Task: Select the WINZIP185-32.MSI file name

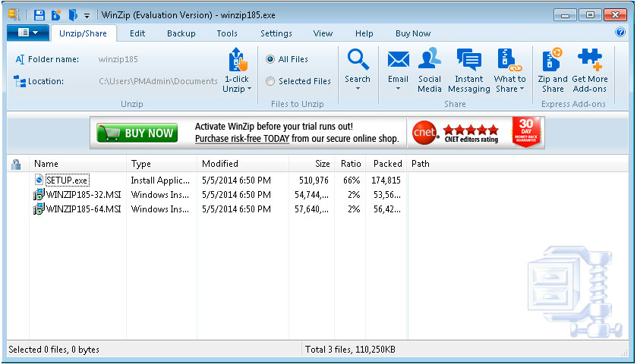Action: tap(84, 195)
